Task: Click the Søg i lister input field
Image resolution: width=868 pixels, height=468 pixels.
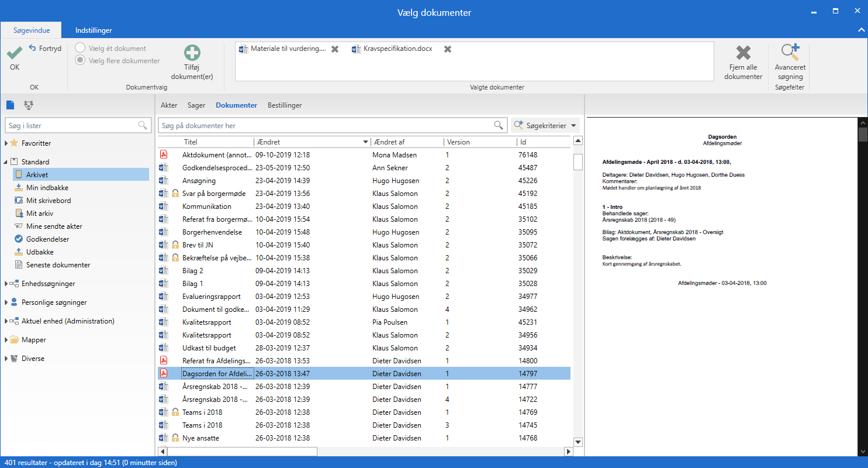Action: pos(70,125)
